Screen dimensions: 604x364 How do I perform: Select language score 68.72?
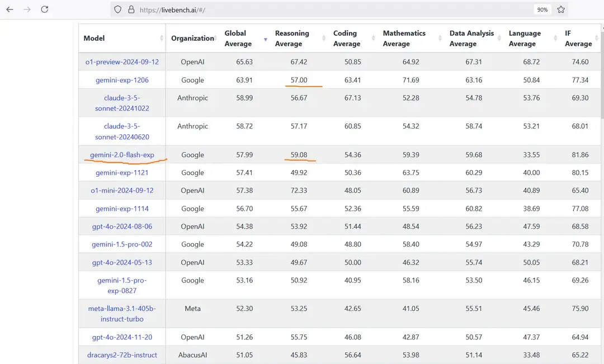pos(532,62)
